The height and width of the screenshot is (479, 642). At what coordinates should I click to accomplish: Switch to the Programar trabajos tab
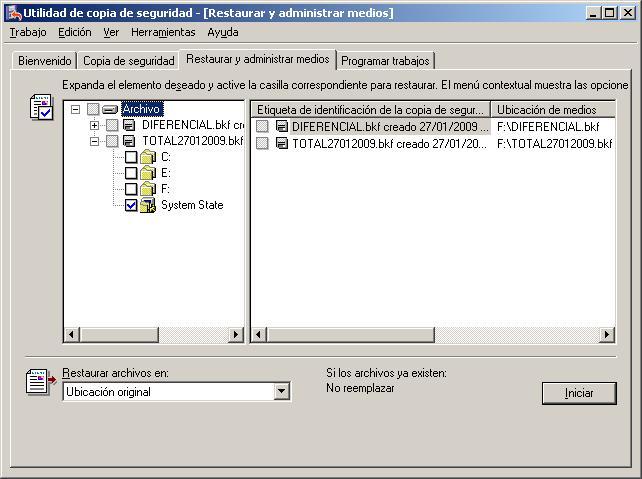pyautogui.click(x=385, y=61)
